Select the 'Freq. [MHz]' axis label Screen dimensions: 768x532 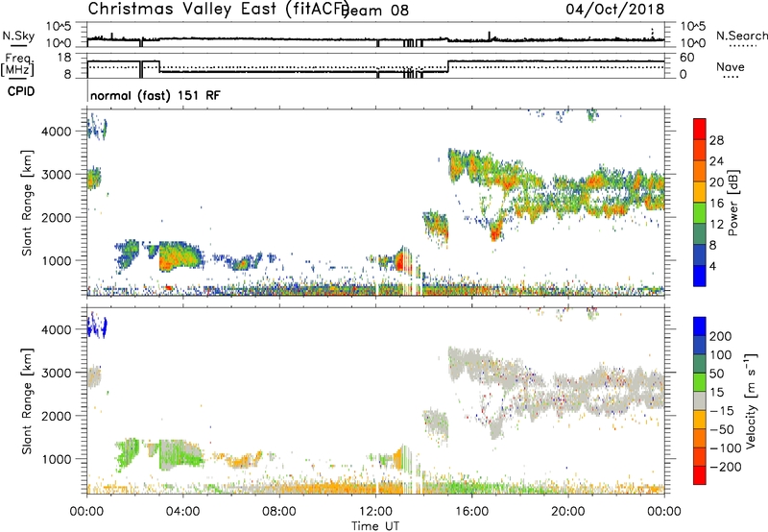pyautogui.click(x=17, y=64)
